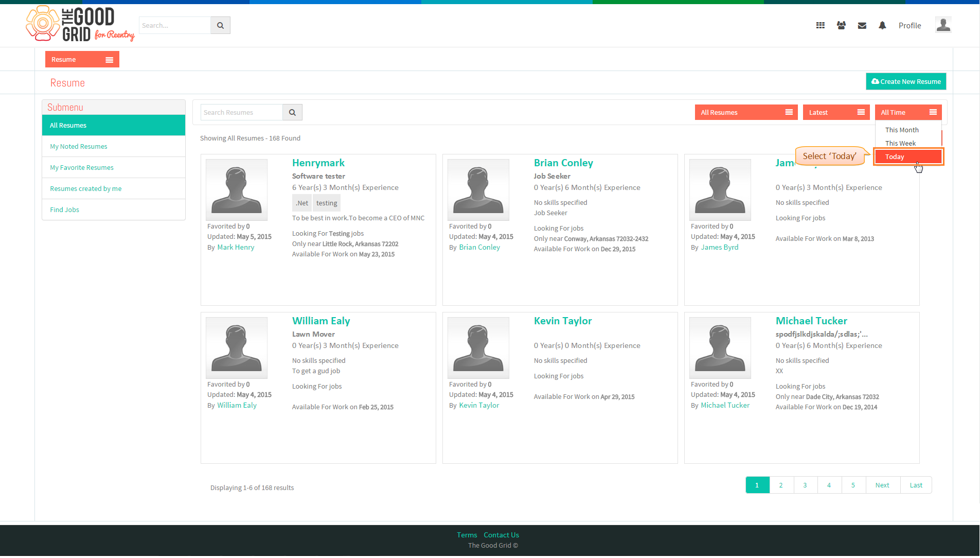The height and width of the screenshot is (558, 980).
Task: Expand the Latest sort dropdown
Action: point(836,112)
